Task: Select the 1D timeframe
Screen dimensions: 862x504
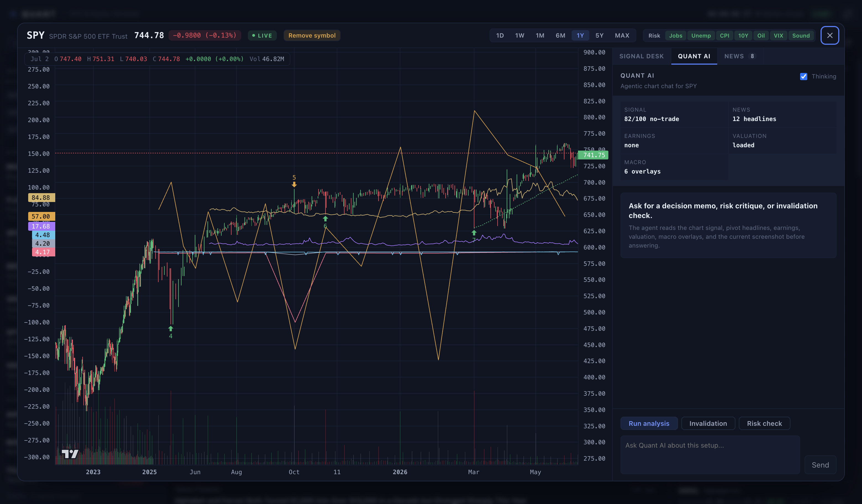Action: tap(500, 36)
